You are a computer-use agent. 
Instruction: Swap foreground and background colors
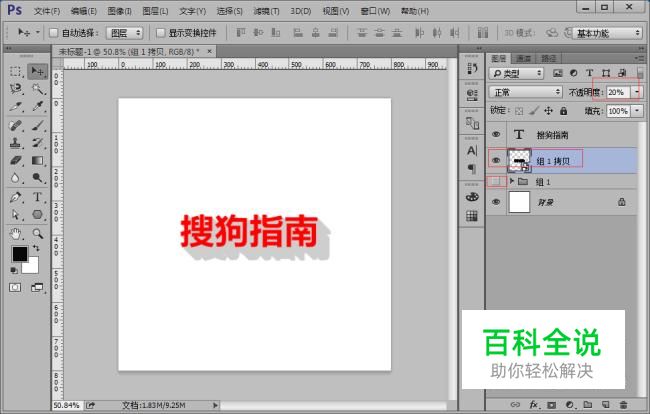(x=36, y=248)
